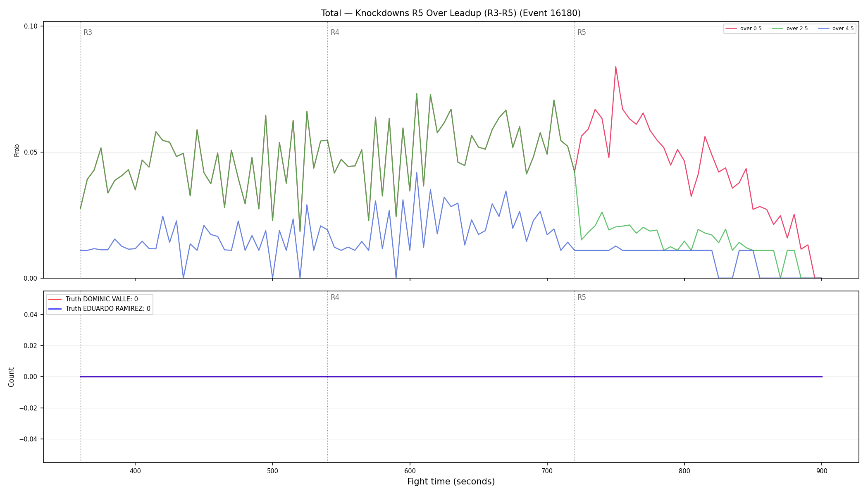Click the R5 round label in bottom chart
Viewport: 868px width, 496px height.
click(582, 297)
